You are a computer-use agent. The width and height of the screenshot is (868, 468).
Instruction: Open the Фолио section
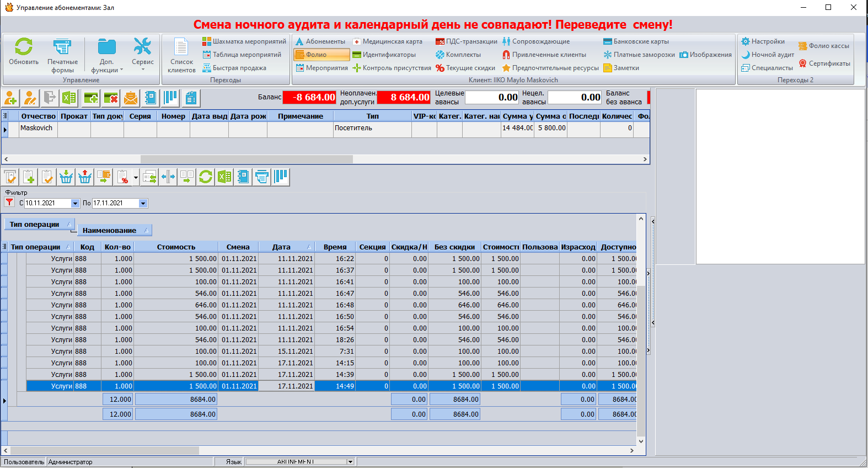(322, 55)
